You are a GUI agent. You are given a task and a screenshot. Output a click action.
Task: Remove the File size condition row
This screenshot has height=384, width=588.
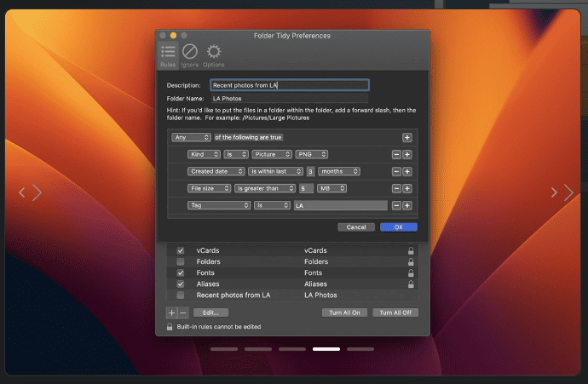click(396, 188)
